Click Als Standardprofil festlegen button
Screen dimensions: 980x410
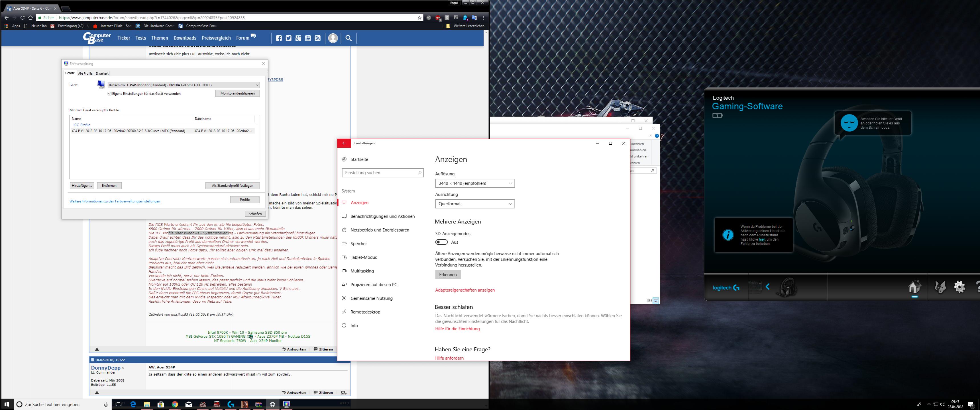(233, 185)
